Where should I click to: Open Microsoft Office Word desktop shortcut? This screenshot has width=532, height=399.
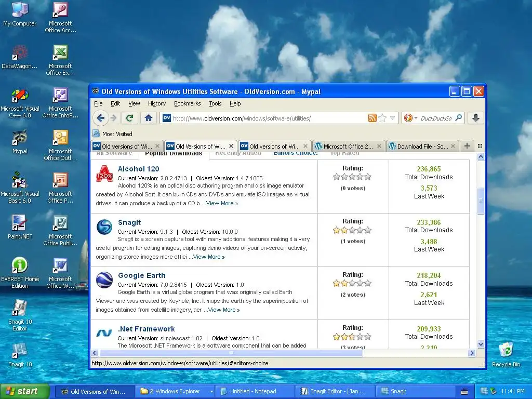(60, 273)
